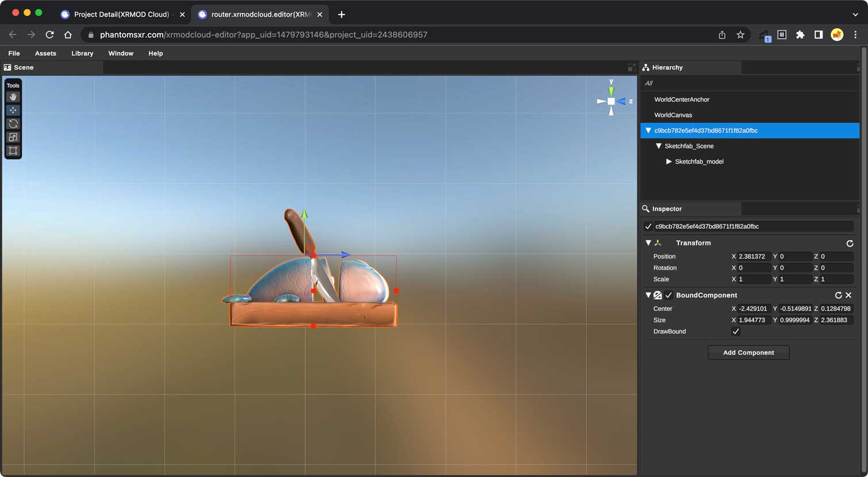Collapse the Sketchfab_Scene node
This screenshot has height=477, width=868.
(x=659, y=146)
